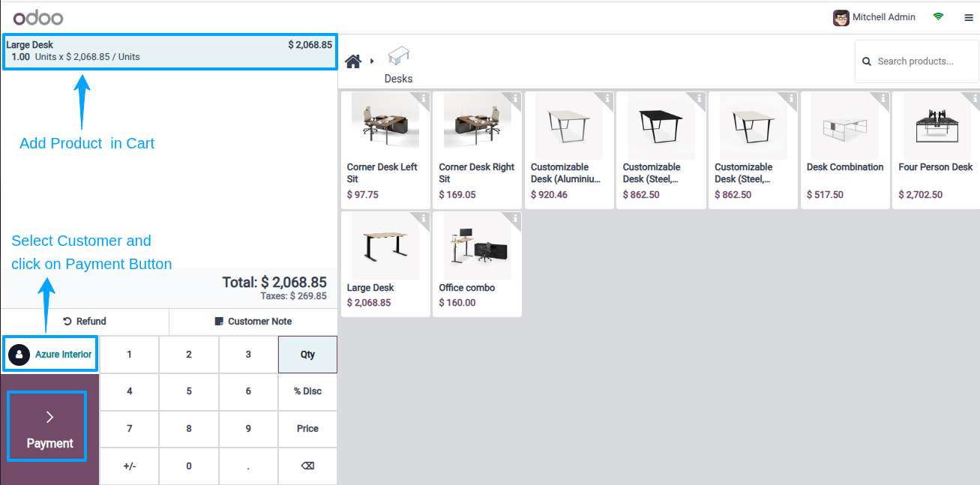Add the Office combo product
This screenshot has width=980, height=485.
tap(478, 264)
